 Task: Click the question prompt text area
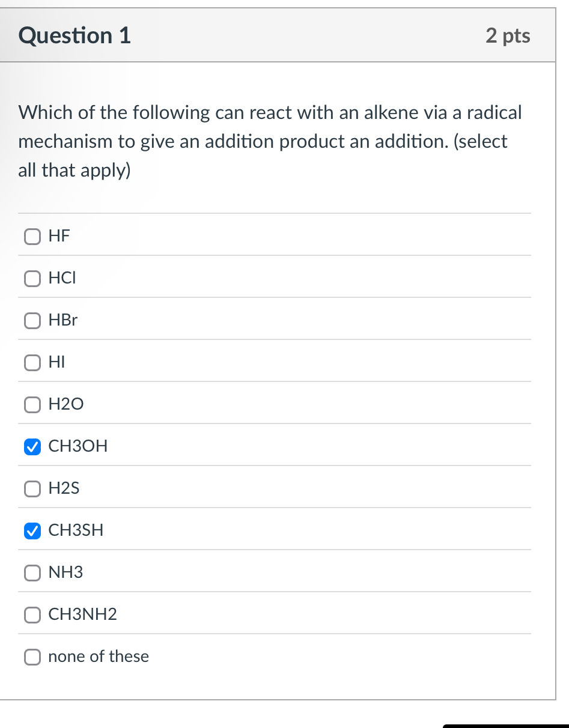click(269, 141)
